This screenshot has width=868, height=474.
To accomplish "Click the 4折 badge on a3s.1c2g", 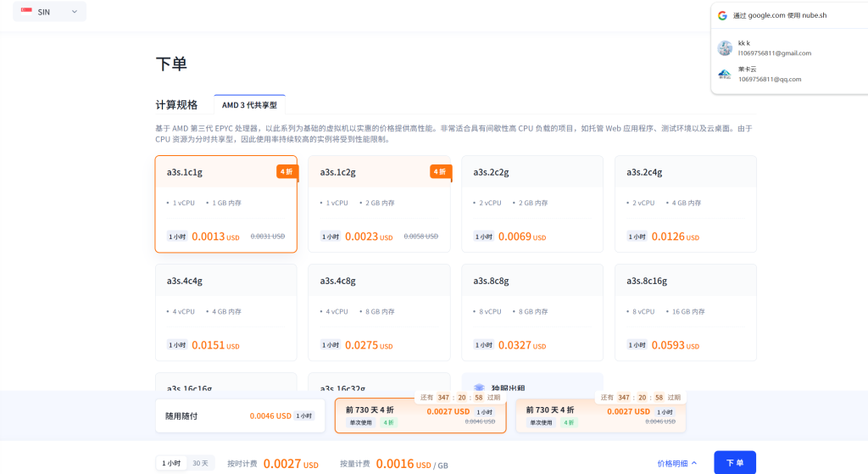I will pos(440,171).
